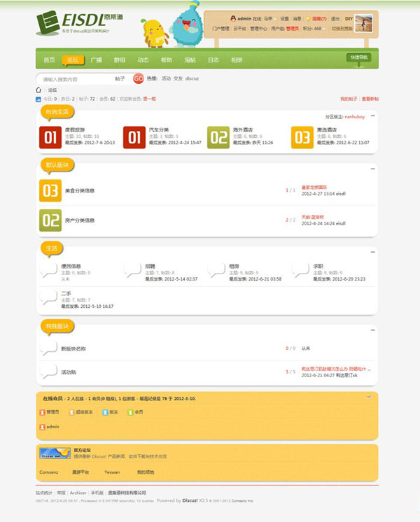Open the DIY link in user bar
Screen dimensions: 420x522
(349, 19)
